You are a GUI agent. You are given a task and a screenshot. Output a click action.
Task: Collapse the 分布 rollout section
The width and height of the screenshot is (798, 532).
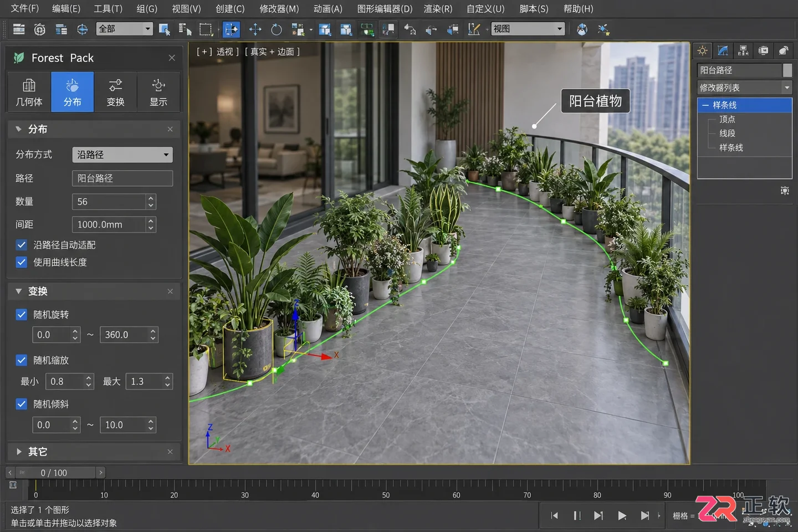pos(19,129)
